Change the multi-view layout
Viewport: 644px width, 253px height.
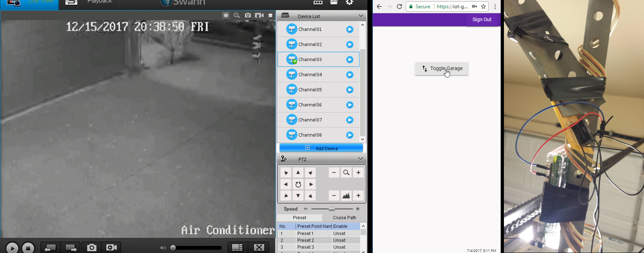pos(237,247)
